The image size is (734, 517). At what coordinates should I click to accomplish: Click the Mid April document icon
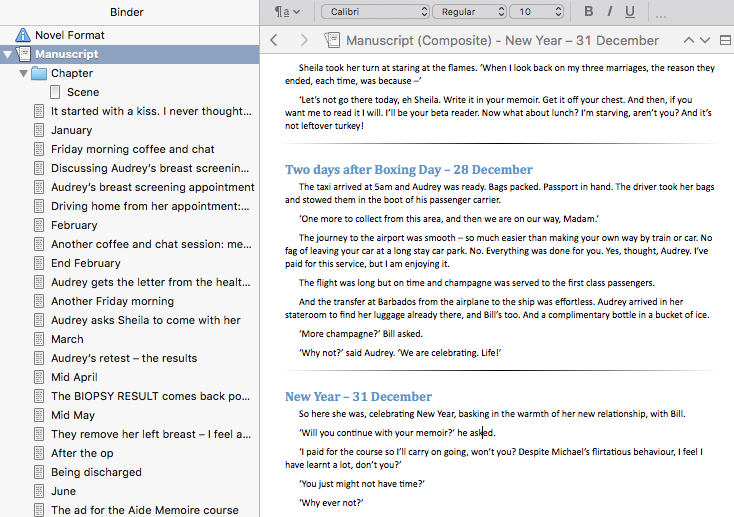(39, 377)
